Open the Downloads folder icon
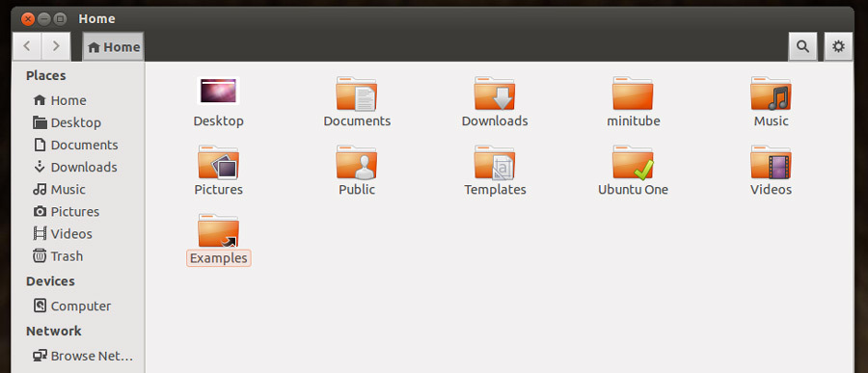This screenshot has height=373, width=868. 495,94
